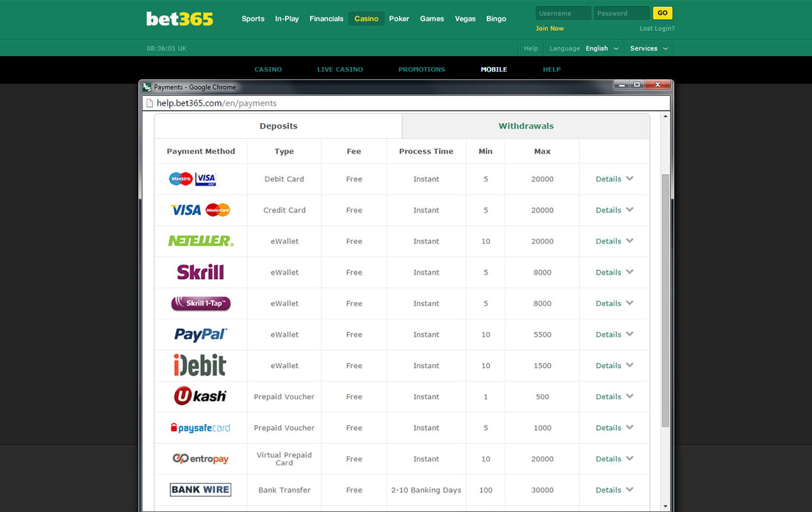Click the 08:36:01 UK clock text
Viewport: 812px width, 512px height.
pos(166,49)
